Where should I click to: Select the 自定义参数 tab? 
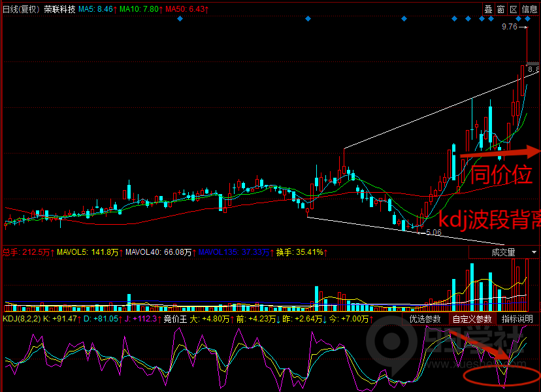pyautogui.click(x=472, y=319)
